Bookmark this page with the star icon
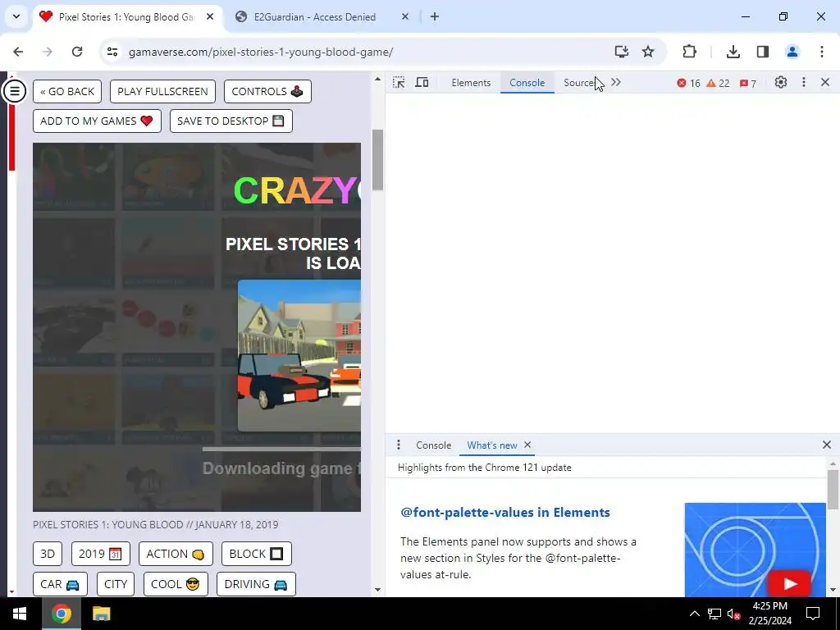Viewport: 840px width, 630px height. pos(648,52)
